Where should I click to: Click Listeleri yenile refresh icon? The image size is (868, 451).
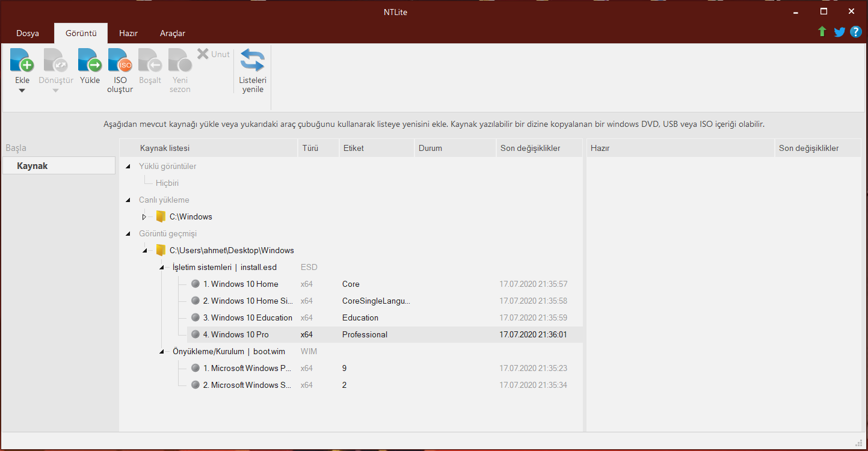tap(253, 61)
